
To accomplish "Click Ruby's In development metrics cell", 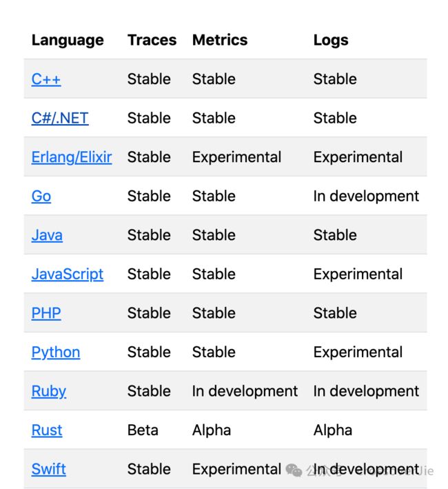I will tap(245, 391).
